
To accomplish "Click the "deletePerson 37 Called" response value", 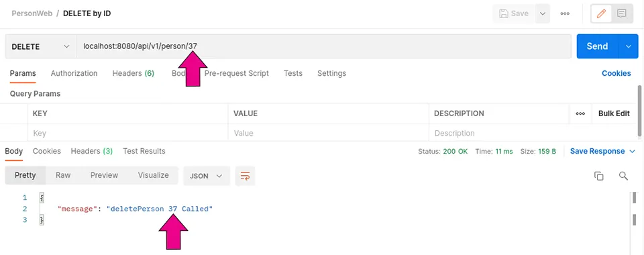I will pyautogui.click(x=160, y=209).
